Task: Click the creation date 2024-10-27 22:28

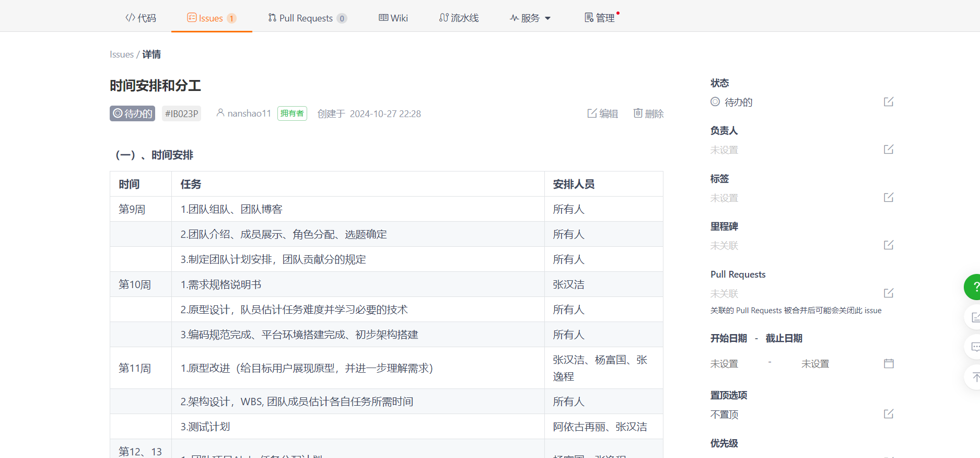Action: coord(386,113)
